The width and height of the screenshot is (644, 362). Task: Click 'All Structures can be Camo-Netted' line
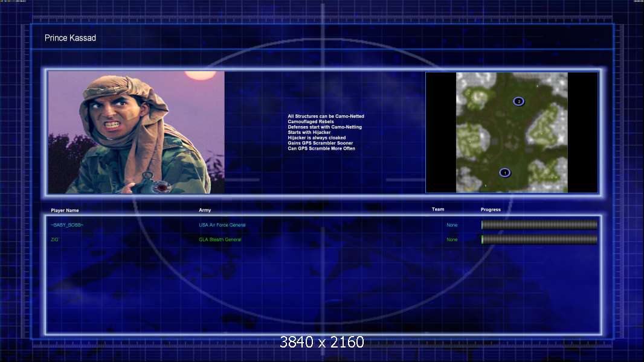click(326, 116)
